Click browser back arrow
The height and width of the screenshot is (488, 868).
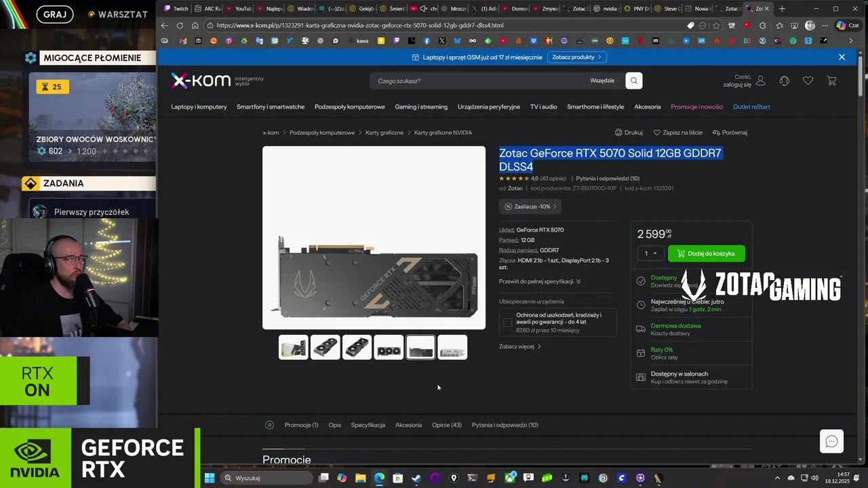coord(164,25)
